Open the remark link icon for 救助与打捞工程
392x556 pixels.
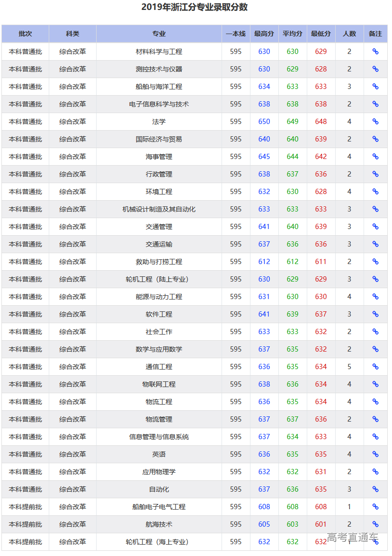tap(375, 262)
